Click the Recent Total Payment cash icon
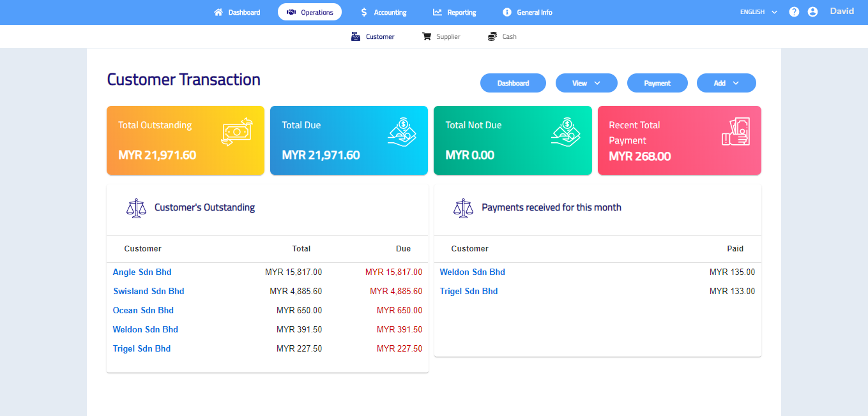The width and height of the screenshot is (868, 416). point(735,132)
